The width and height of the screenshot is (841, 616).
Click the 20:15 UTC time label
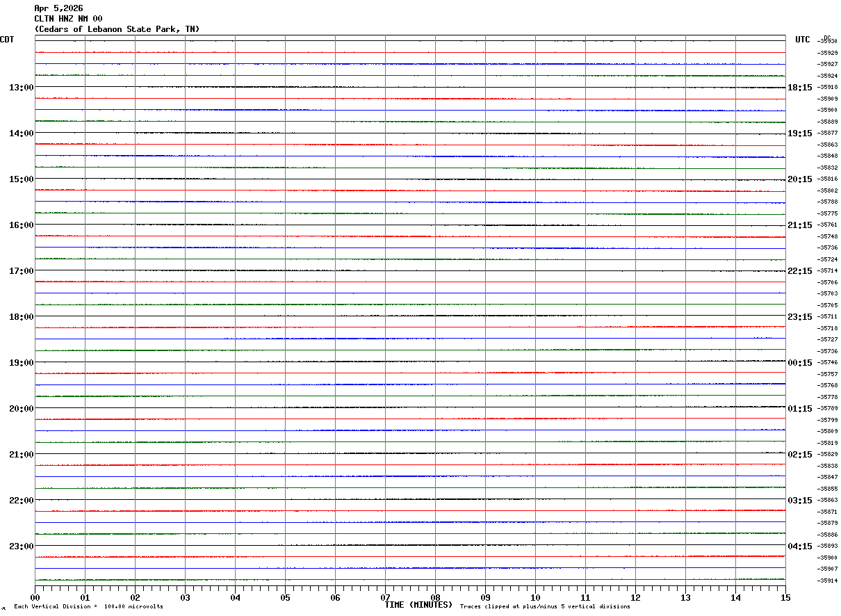800,179
